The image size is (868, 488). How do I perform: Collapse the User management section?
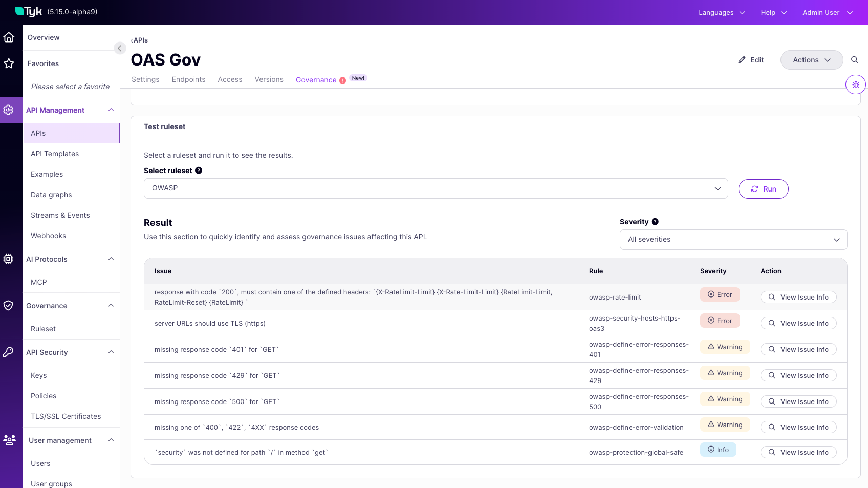(111, 440)
